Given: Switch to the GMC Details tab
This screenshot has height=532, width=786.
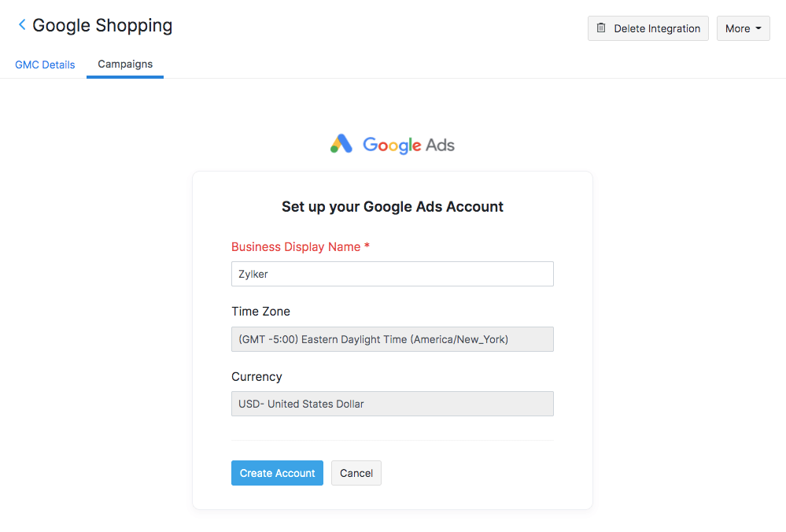Looking at the screenshot, I should point(45,65).
